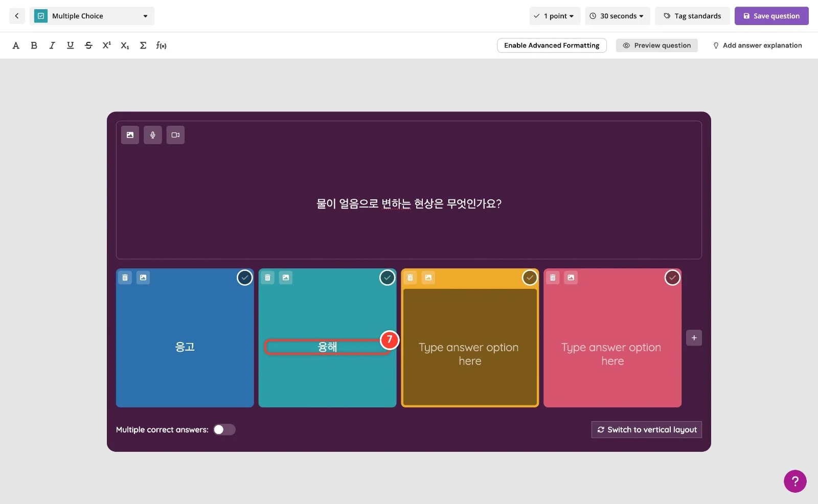
Task: Add a video to the question
Action: click(x=175, y=135)
